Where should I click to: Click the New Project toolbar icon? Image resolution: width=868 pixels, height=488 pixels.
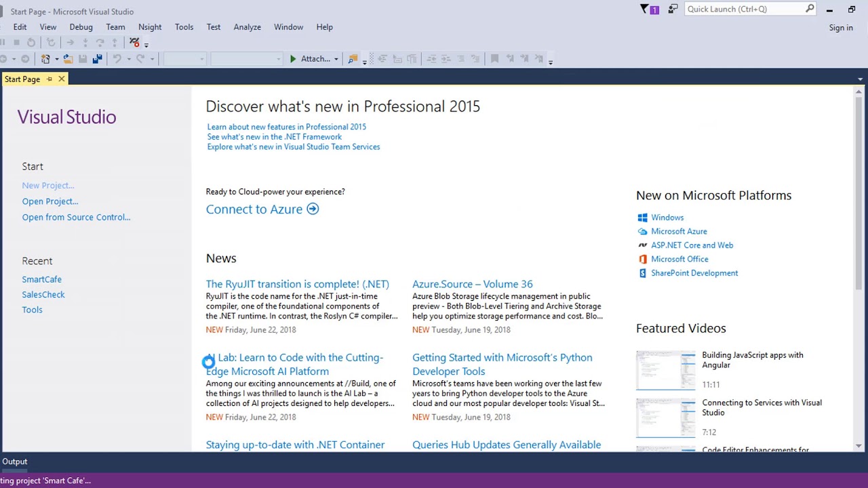(45, 59)
